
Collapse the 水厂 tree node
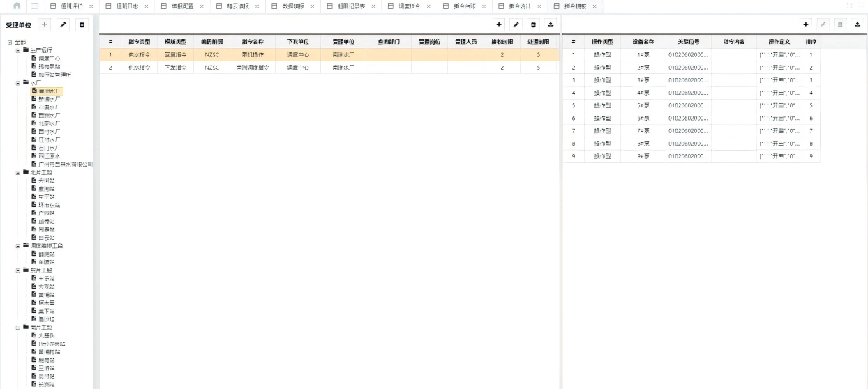click(x=18, y=83)
